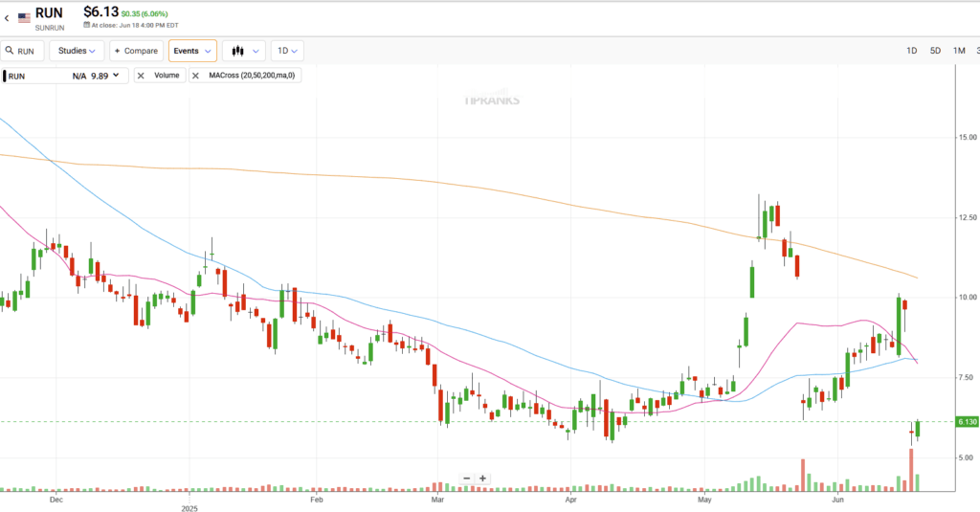The image size is (980, 512).
Task: Go back using the left arrow
Action: coord(7,18)
